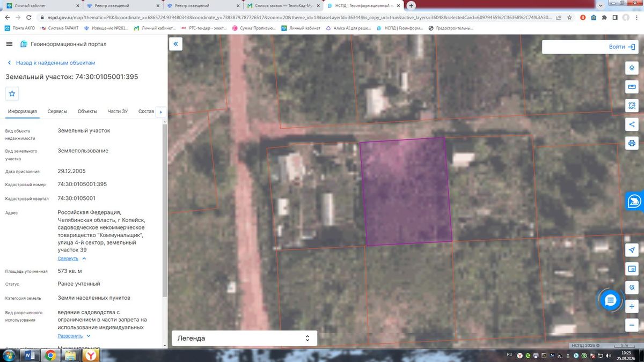
Task: Open the chat assistant bubble
Action: (610, 300)
